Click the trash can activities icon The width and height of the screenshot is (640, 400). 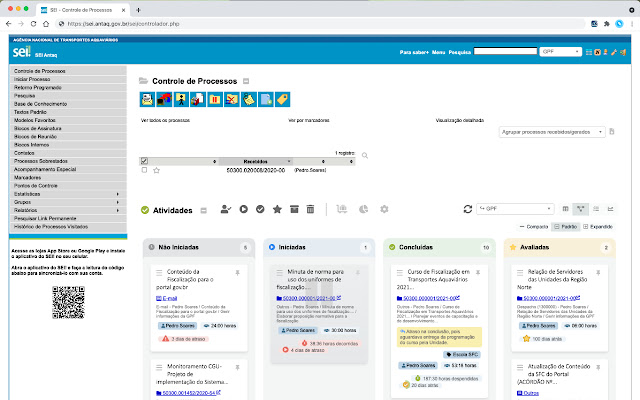coord(310,209)
